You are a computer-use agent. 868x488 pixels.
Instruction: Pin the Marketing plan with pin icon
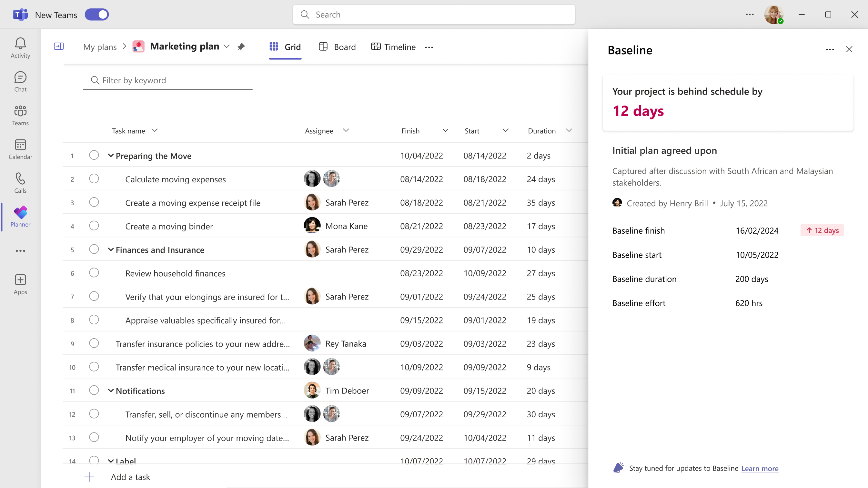tap(241, 47)
